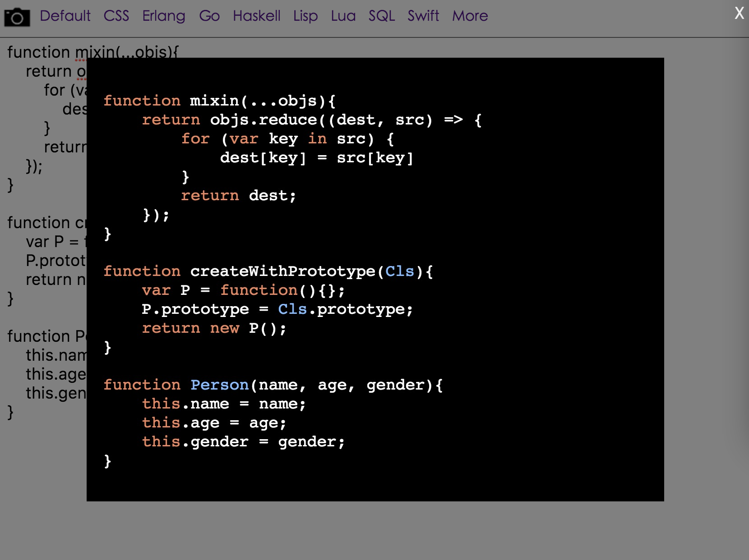
Task: Click 'this.gender = gender;' line in preview
Action: [244, 442]
